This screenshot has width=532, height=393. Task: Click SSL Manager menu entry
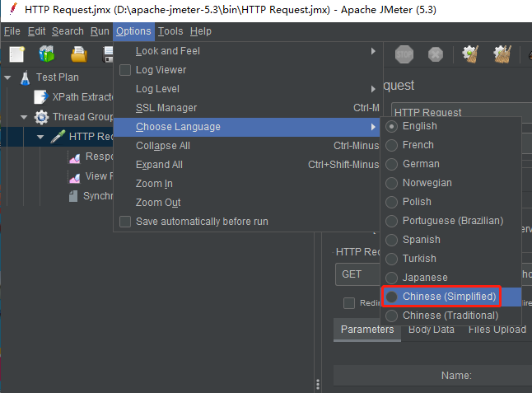247,108
